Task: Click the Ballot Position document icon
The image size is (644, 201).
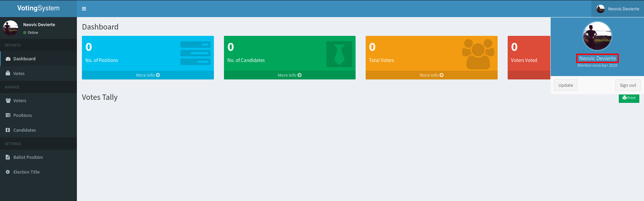Action: [8, 157]
